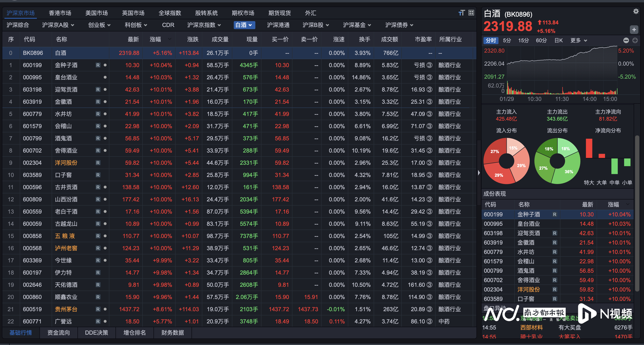Click the R badge next to 金种子酒
644x345 pixels.
pos(98,65)
